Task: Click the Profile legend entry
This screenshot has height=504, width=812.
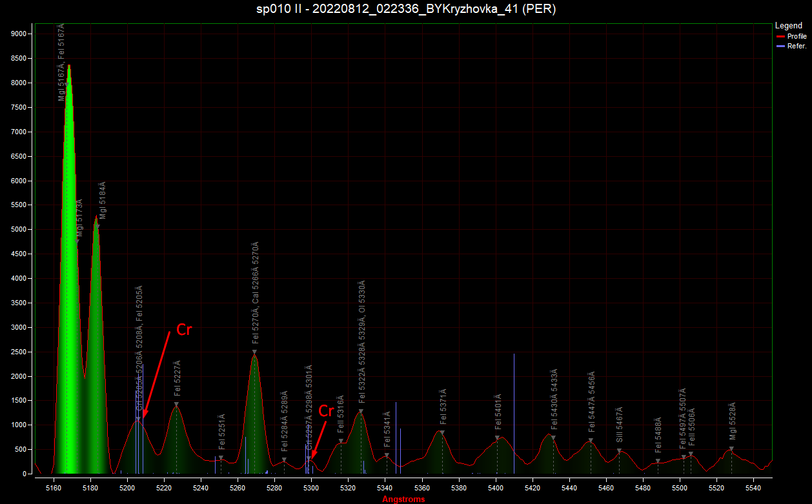Action: pyautogui.click(x=797, y=36)
